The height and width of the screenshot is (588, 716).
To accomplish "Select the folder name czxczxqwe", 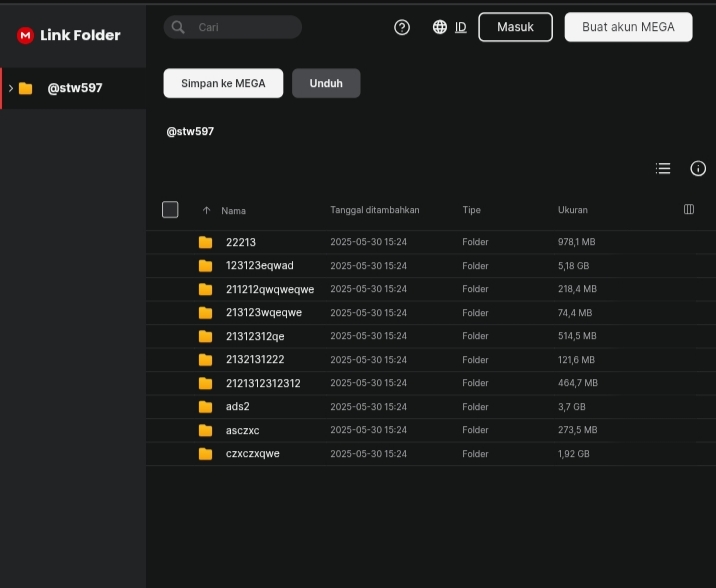I will (253, 454).
